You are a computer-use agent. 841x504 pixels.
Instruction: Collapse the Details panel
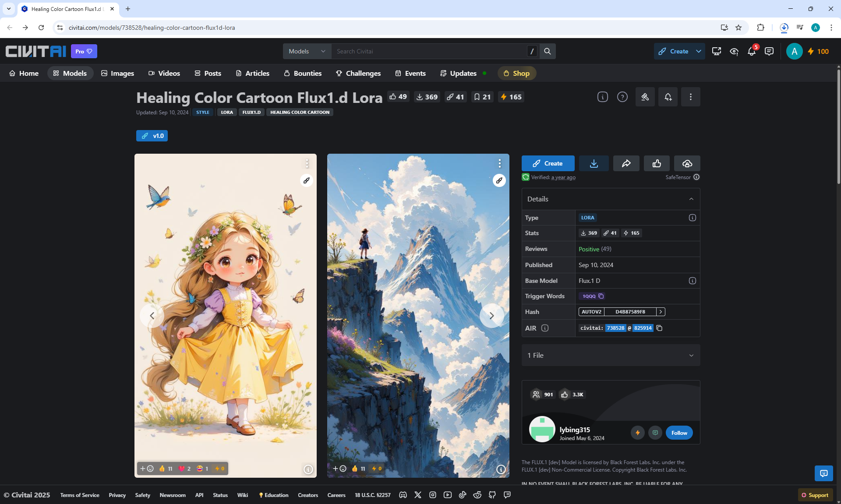click(x=691, y=199)
